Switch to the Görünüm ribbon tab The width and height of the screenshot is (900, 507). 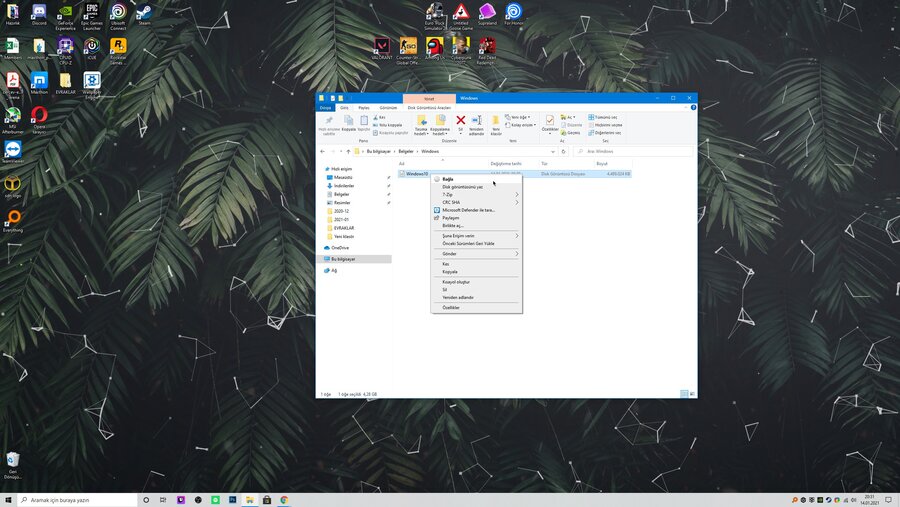[389, 107]
